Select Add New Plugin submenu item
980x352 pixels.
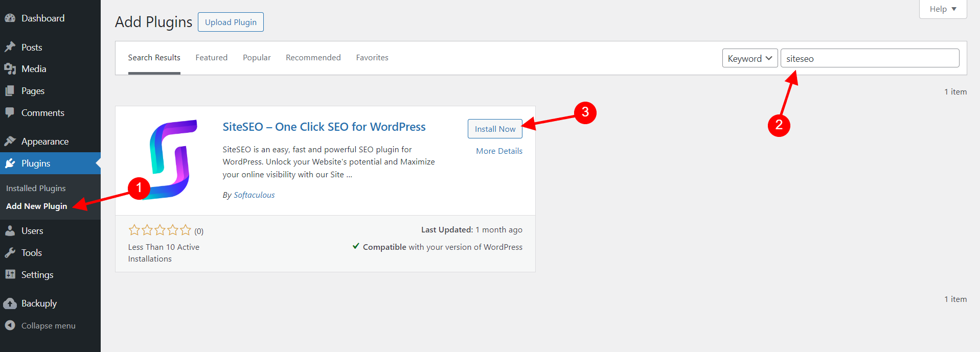37,206
